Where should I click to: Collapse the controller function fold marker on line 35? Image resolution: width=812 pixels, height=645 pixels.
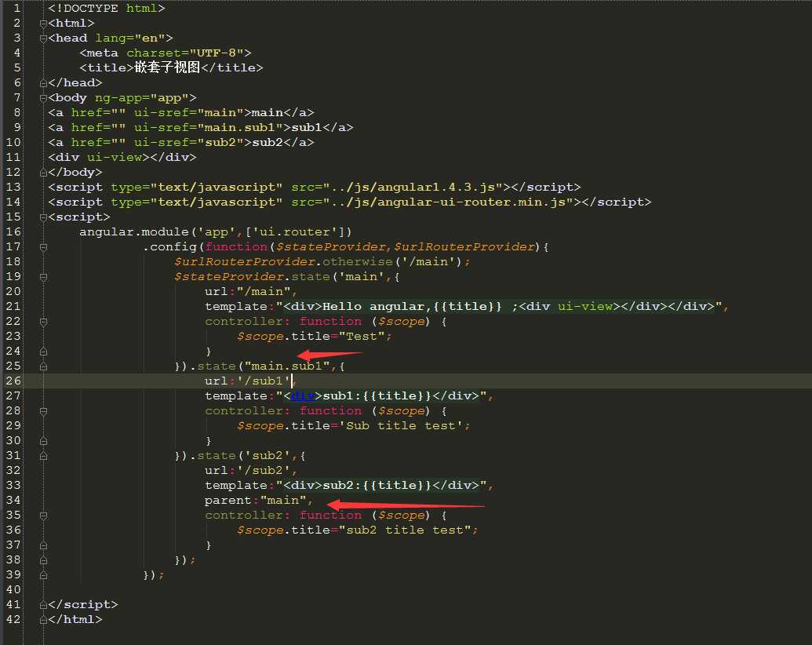[x=43, y=516]
